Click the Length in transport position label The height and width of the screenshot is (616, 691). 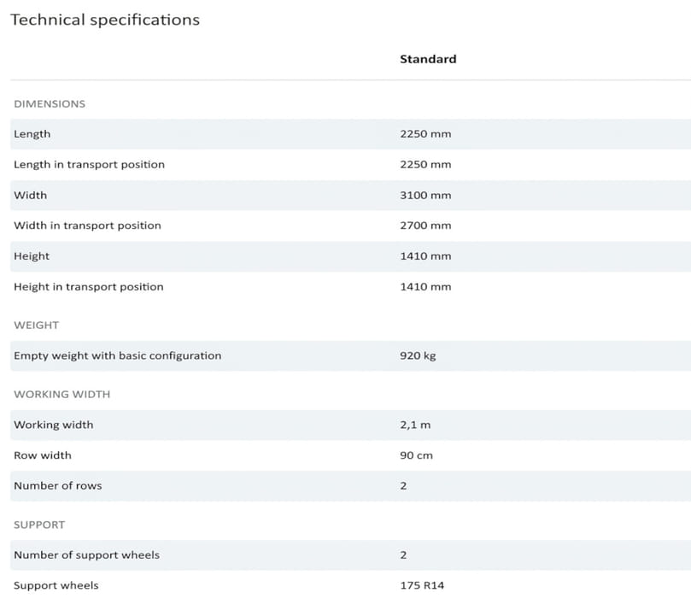[x=89, y=164]
